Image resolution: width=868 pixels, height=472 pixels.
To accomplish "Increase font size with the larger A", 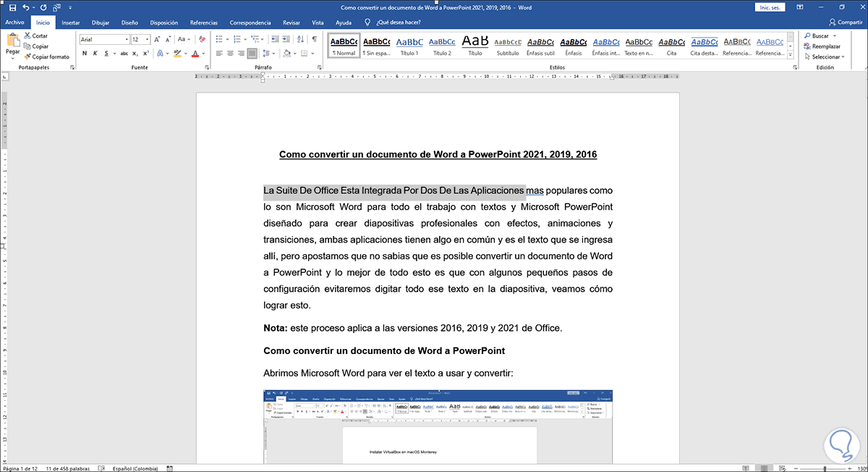I will (x=158, y=39).
